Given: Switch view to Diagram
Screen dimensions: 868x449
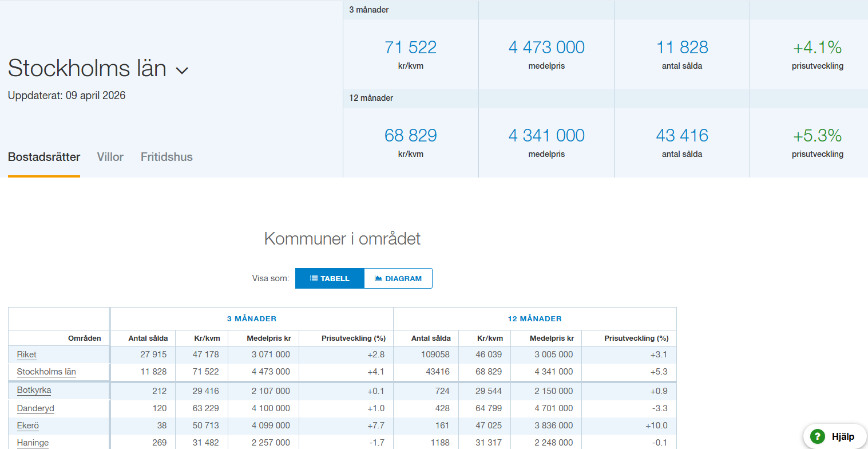Looking at the screenshot, I should point(398,278).
